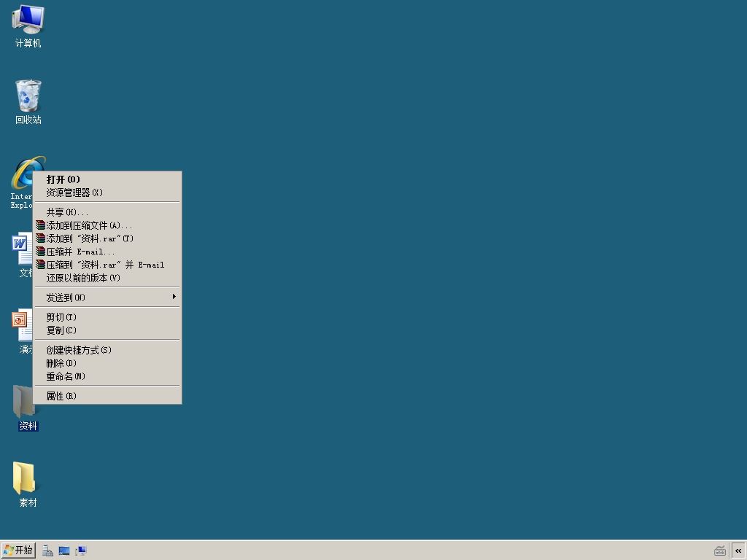Choose 添加到 "资料.rar"(T) menu entry
The height and width of the screenshot is (560, 747).
pos(107,238)
